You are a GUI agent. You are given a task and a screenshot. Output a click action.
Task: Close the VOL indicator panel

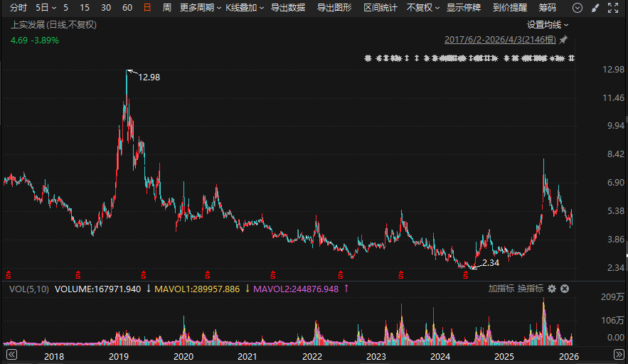[565, 289]
